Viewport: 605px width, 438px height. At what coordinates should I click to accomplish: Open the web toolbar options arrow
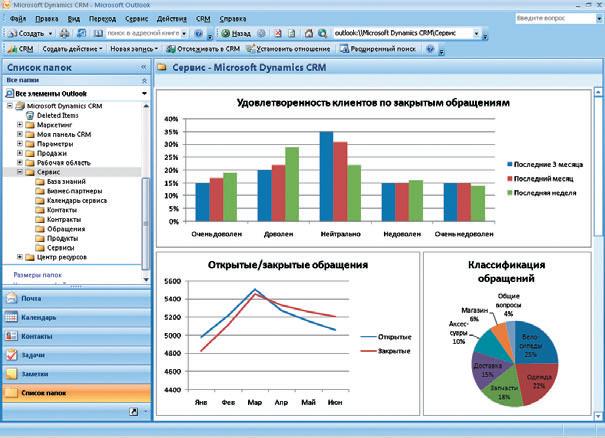point(485,36)
